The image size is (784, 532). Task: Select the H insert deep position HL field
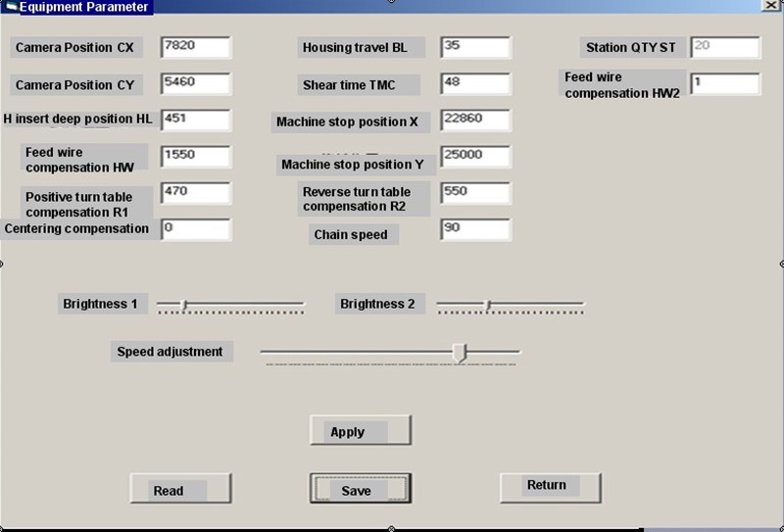click(x=196, y=121)
